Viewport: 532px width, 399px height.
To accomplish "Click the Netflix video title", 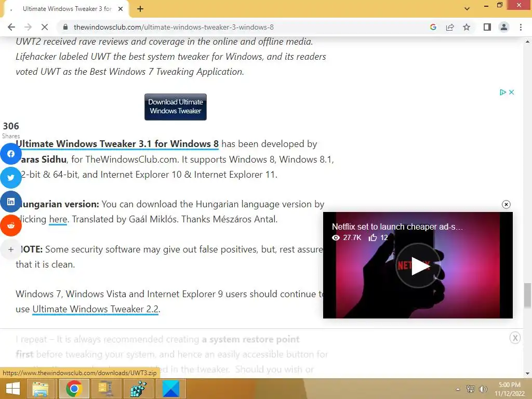I will (397, 227).
